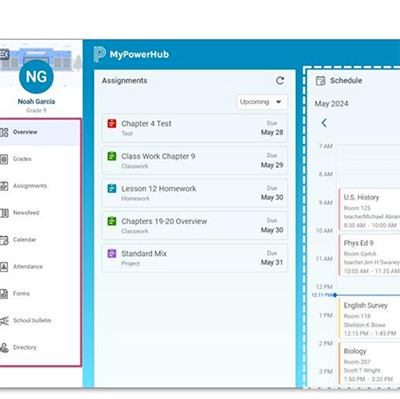Click the blue Lesson 12 Homework icon
This screenshot has height=399, width=400.
(x=112, y=188)
